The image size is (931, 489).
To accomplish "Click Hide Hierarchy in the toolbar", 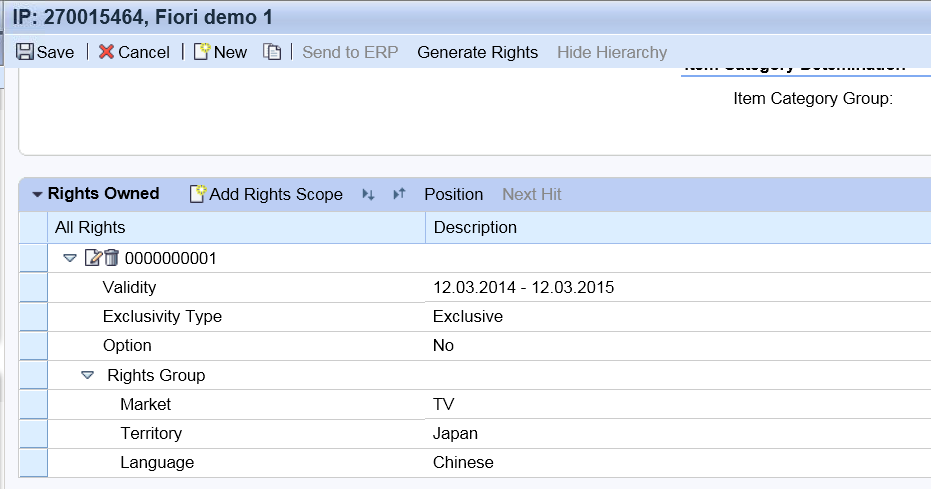I will [x=612, y=52].
